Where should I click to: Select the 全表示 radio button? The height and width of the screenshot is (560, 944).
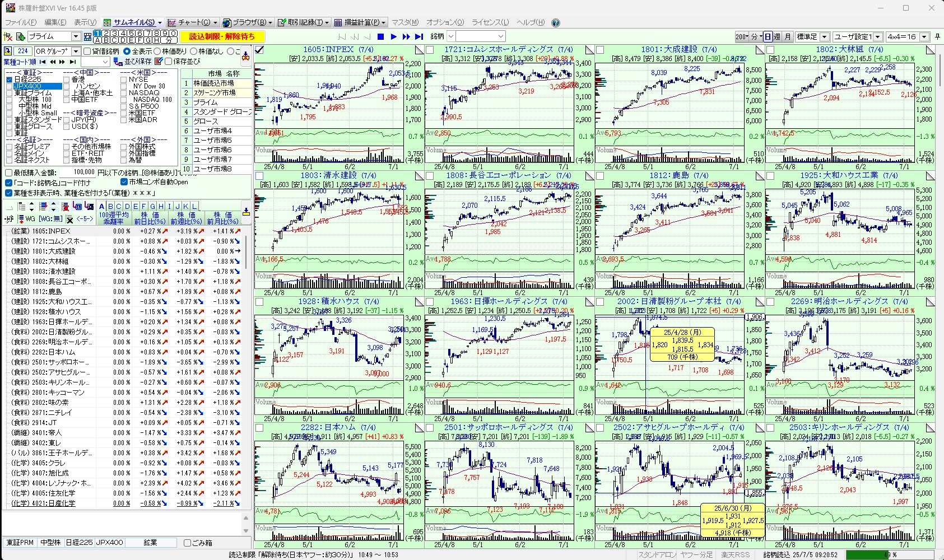click(127, 51)
